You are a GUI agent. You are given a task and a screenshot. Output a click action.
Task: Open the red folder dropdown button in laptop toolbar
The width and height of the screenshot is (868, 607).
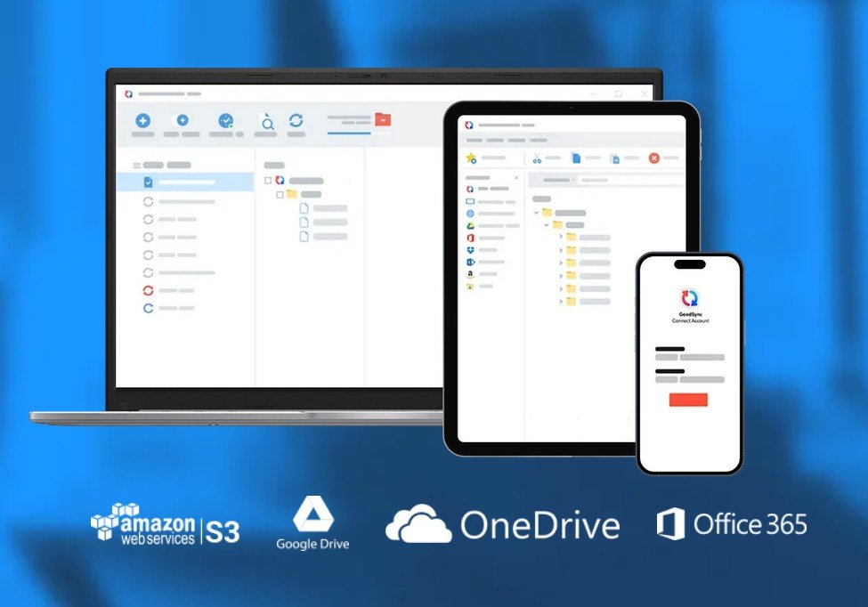point(383,120)
